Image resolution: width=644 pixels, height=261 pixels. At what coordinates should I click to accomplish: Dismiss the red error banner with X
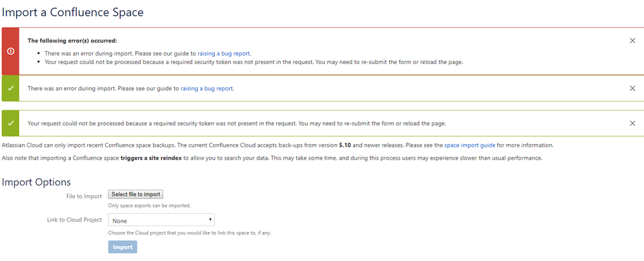click(632, 41)
